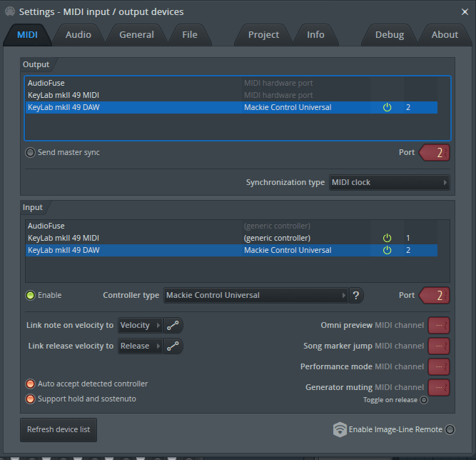476x460 pixels.
Task: Set Song marker jump MIDI channel box
Action: pos(439,346)
